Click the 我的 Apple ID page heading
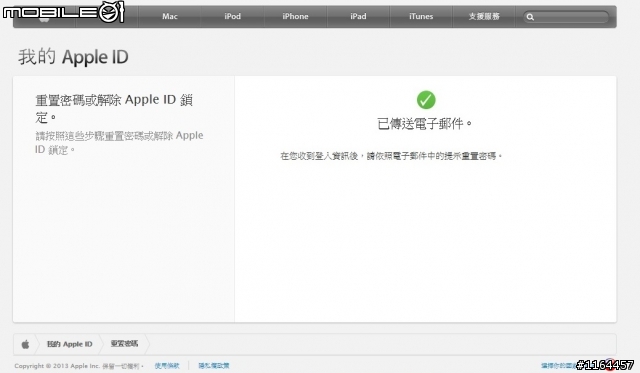Viewport: 640px width, 373px height. [x=73, y=57]
